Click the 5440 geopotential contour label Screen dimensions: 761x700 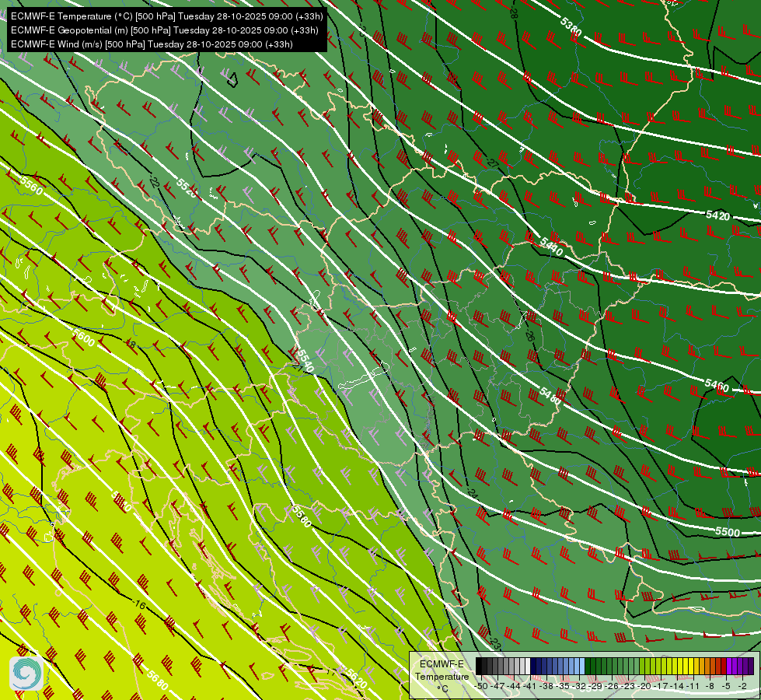pos(551,247)
